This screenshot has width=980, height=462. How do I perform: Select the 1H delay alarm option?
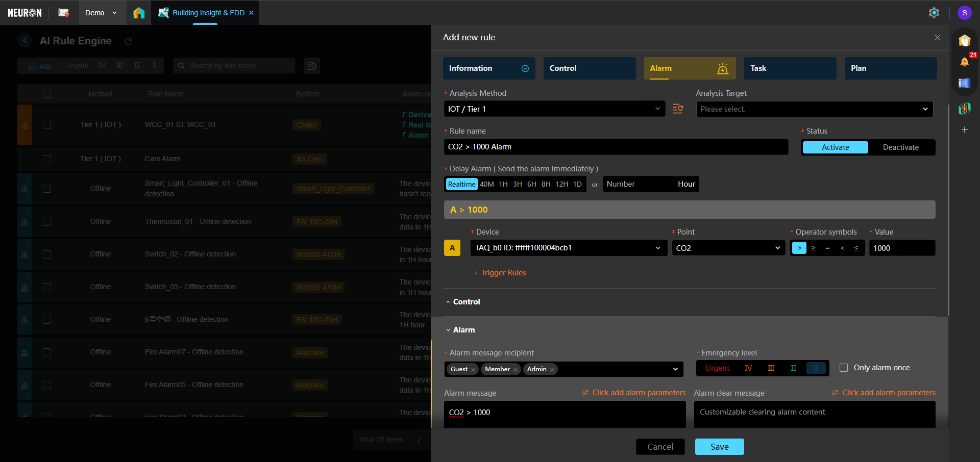[x=503, y=184]
